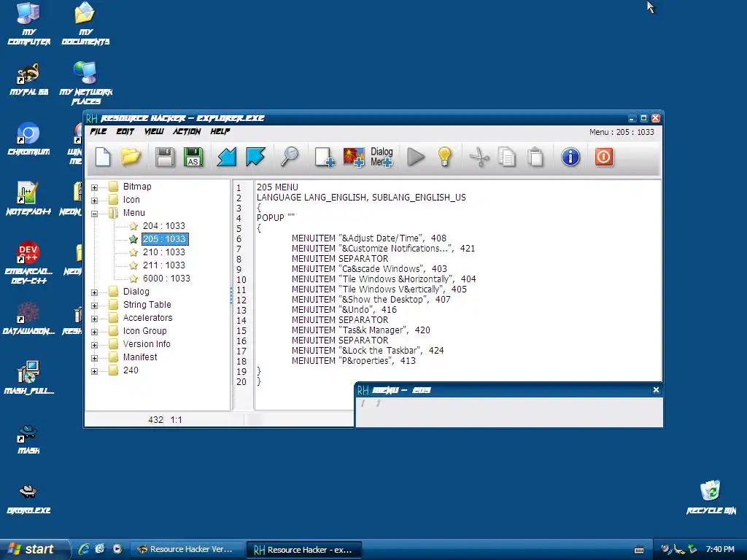
Task: Expand the Dialog tree node
Action: [94, 292]
